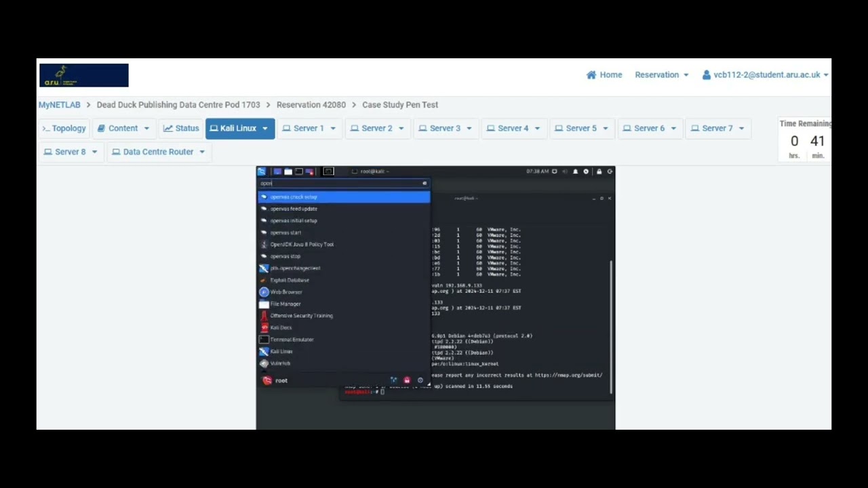This screenshot has width=868, height=488.
Task: Click the Exploit Database icon in menu
Action: click(264, 280)
